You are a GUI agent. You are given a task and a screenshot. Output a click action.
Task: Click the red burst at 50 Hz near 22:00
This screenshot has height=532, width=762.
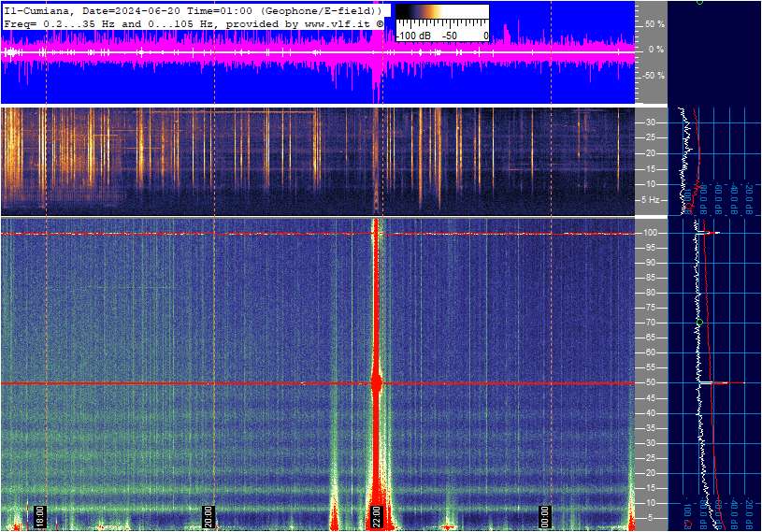pos(377,382)
